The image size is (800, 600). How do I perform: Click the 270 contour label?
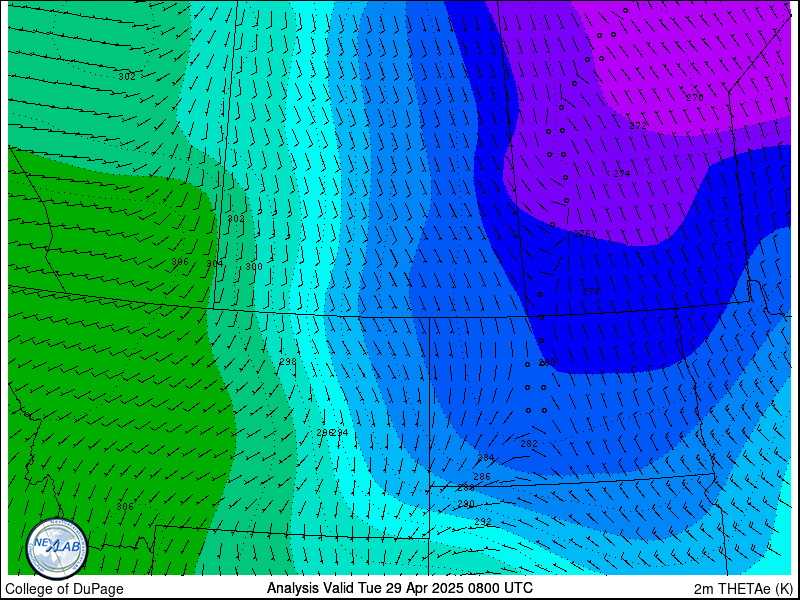coord(695,98)
